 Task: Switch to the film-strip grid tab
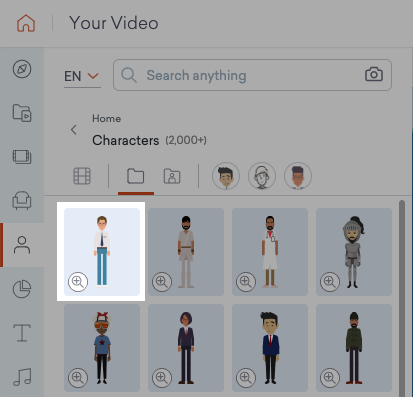coord(82,176)
